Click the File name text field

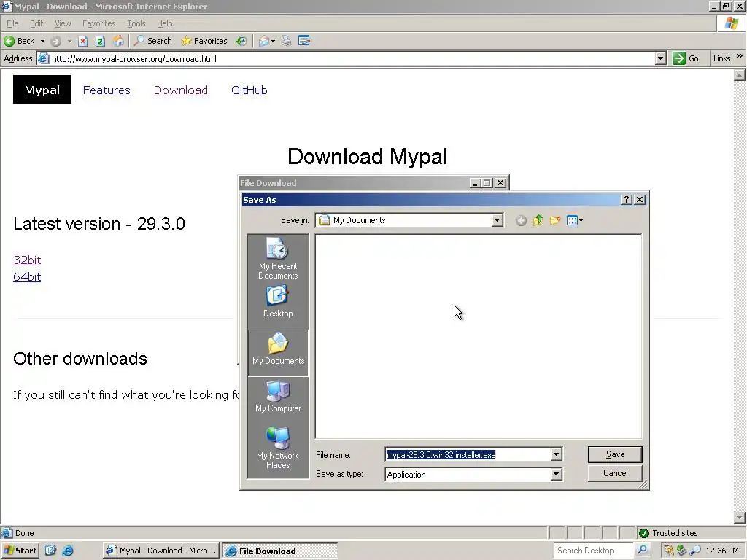tap(469, 455)
